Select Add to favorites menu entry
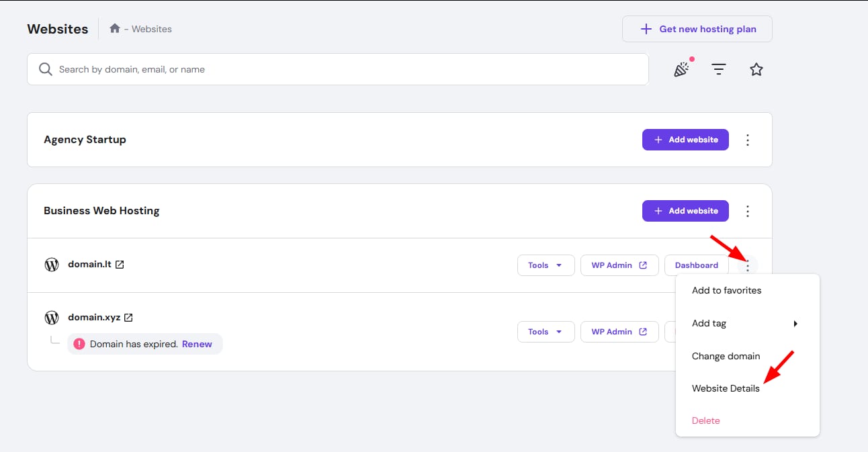Screen dimensions: 868x452 [x=726, y=291]
